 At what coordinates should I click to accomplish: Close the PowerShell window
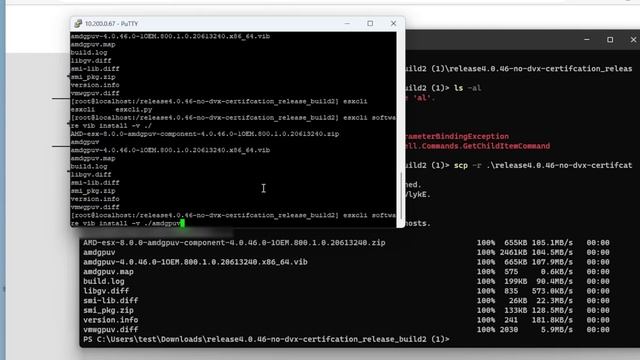pyautogui.click(x=633, y=40)
